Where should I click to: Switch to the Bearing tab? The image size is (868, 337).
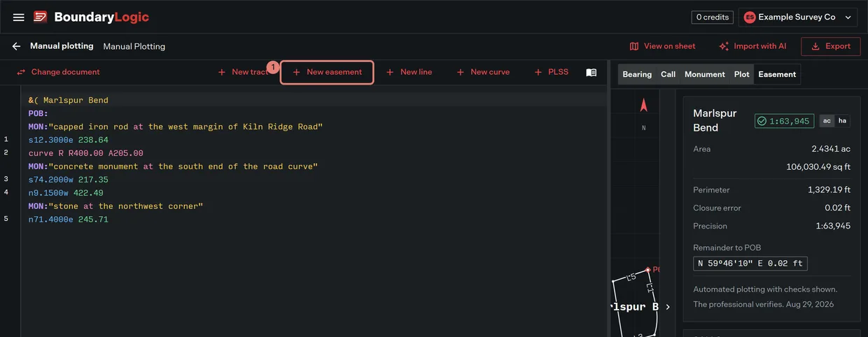(637, 74)
